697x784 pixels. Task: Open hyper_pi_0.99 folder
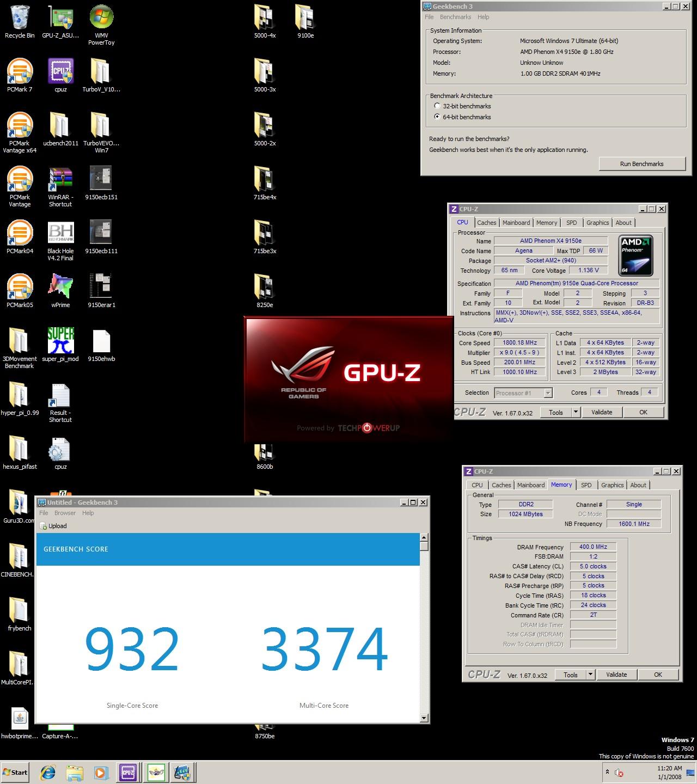[x=20, y=399]
